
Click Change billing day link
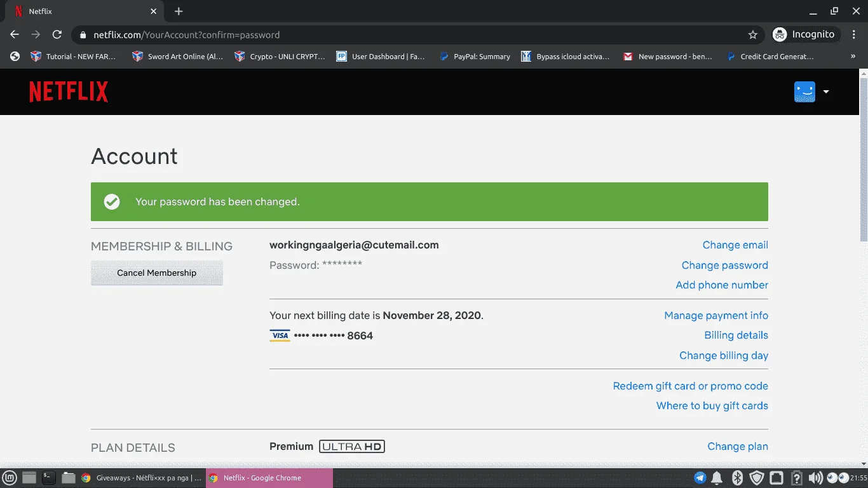724,355
